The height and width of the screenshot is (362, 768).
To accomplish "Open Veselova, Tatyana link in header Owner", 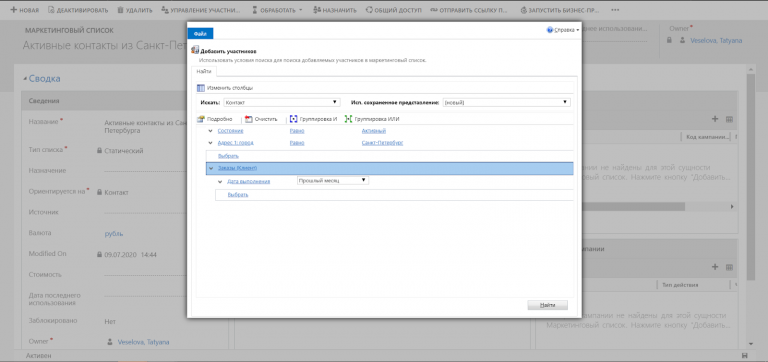I will tap(716, 41).
